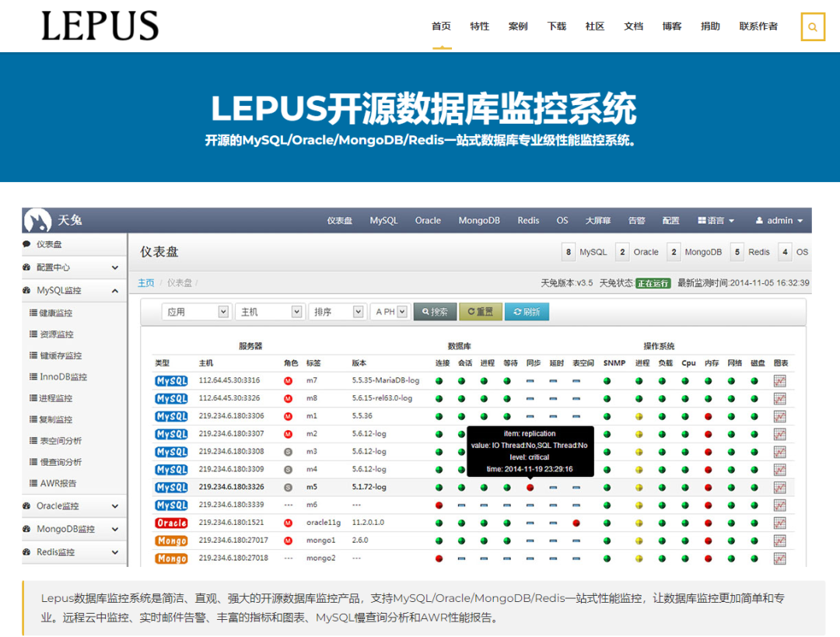Image resolution: width=840 pixels, height=637 pixels.
Task: Open MongoDB in the dark top menu bar
Action: (x=479, y=221)
